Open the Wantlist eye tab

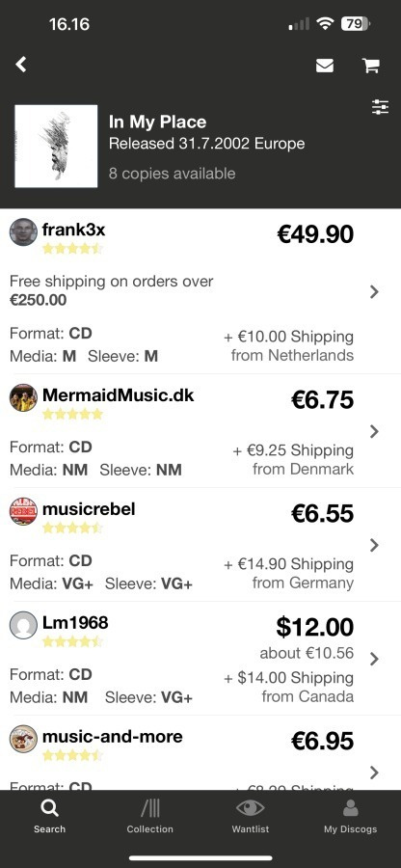250,817
